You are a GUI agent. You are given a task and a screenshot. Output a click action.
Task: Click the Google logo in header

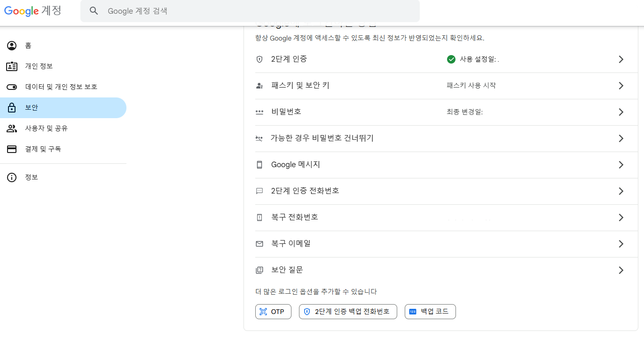pos(22,11)
